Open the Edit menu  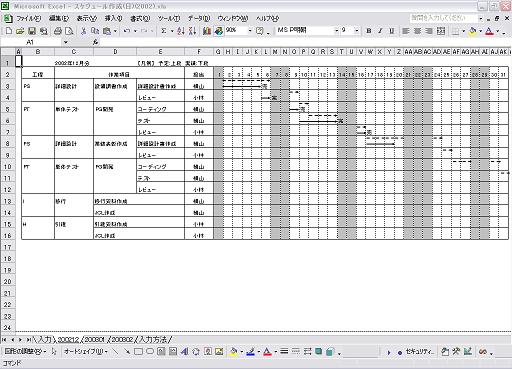(x=59, y=18)
